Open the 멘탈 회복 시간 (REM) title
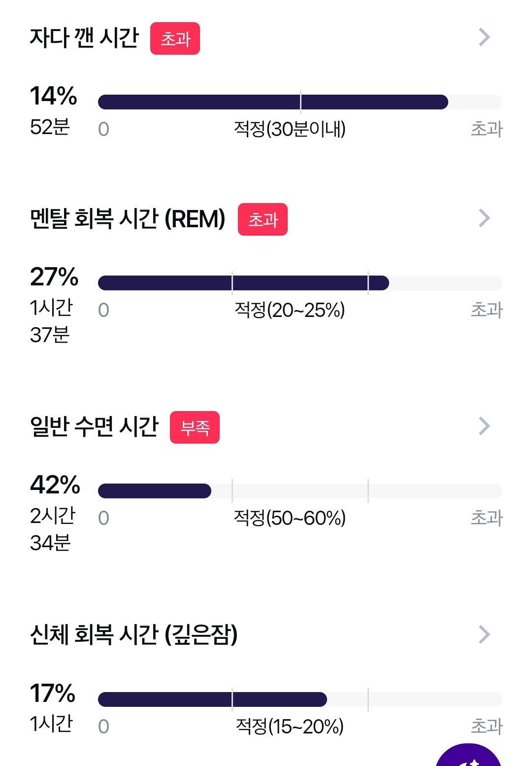 [128, 218]
